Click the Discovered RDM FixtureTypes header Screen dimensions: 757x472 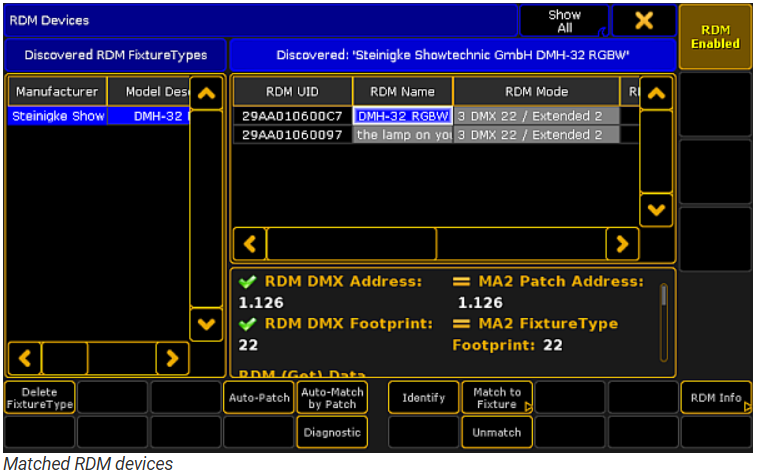tap(115, 55)
